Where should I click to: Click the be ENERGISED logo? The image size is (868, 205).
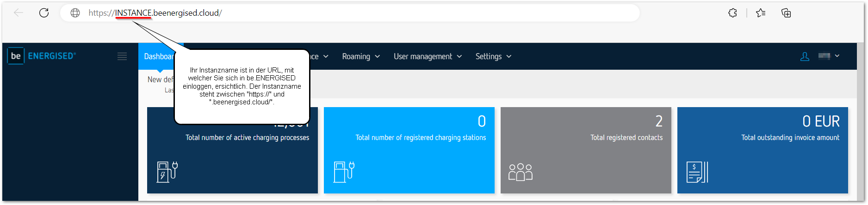pos(42,56)
